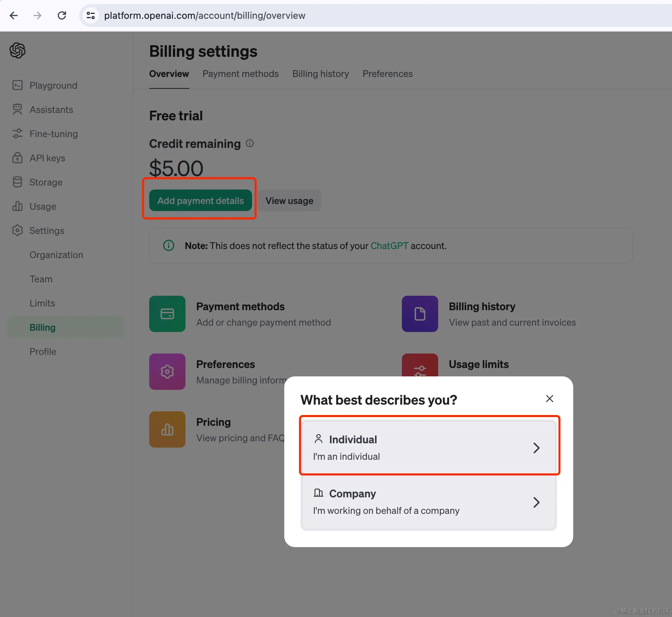Click the orange Pricing card icon
This screenshot has height=617, width=672.
coord(167,429)
